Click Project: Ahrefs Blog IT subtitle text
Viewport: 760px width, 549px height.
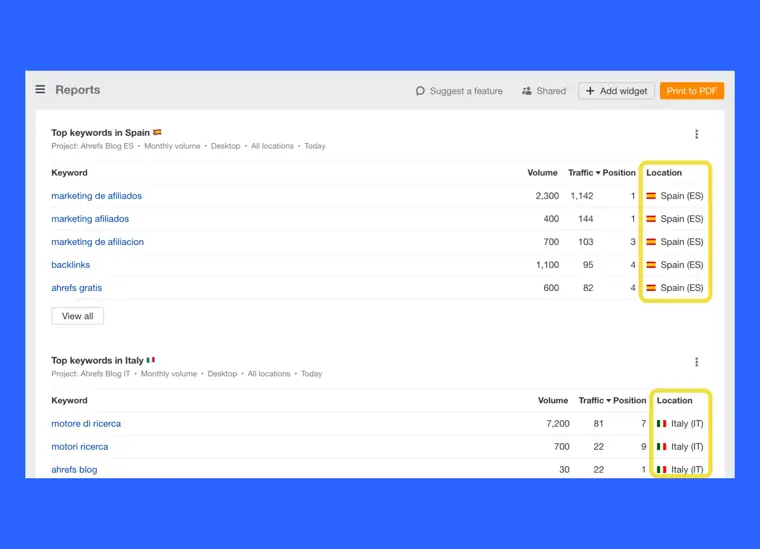coord(91,374)
